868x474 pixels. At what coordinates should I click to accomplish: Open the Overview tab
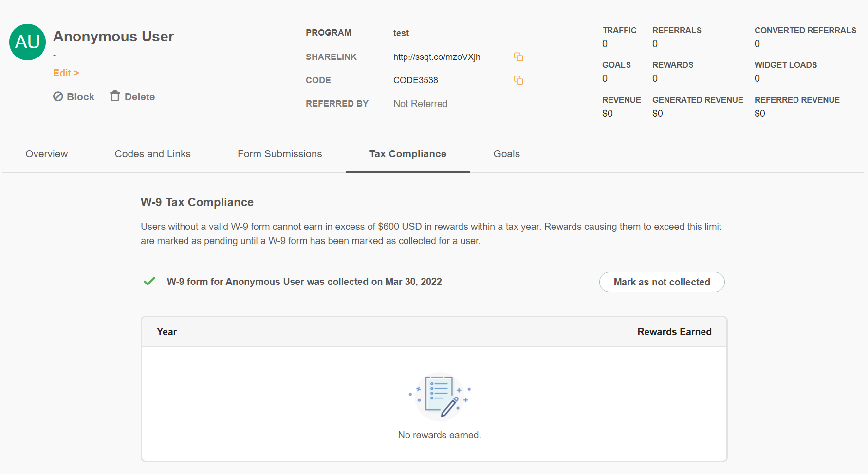point(47,154)
